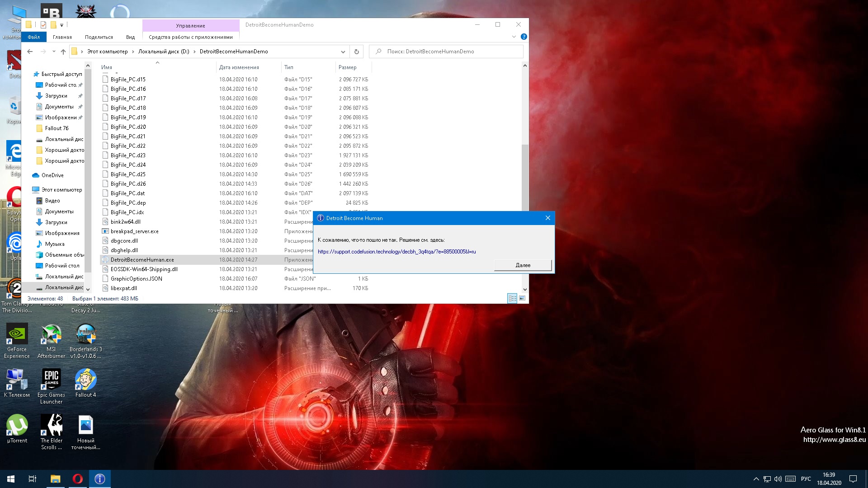
Task: Refresh the current folder view
Action: tap(357, 52)
